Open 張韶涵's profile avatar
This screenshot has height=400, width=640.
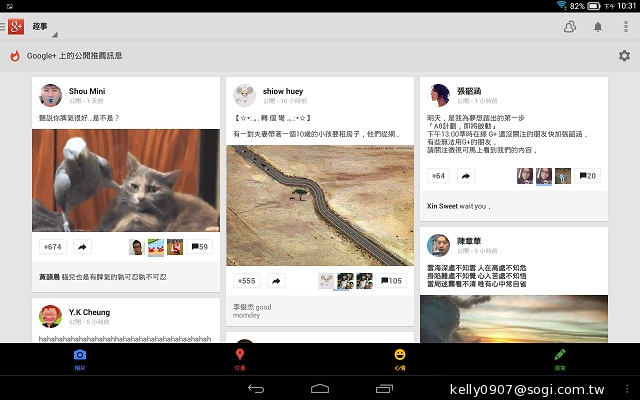click(439, 96)
